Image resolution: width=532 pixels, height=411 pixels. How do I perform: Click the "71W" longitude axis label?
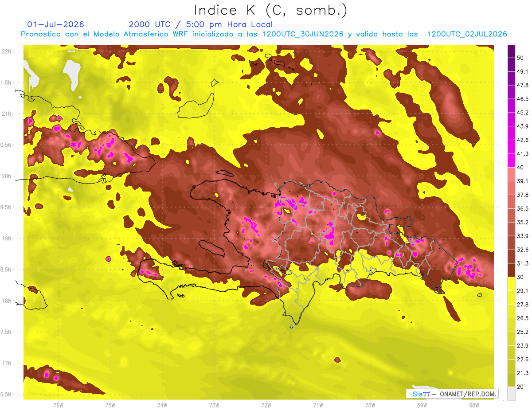pyautogui.click(x=318, y=405)
